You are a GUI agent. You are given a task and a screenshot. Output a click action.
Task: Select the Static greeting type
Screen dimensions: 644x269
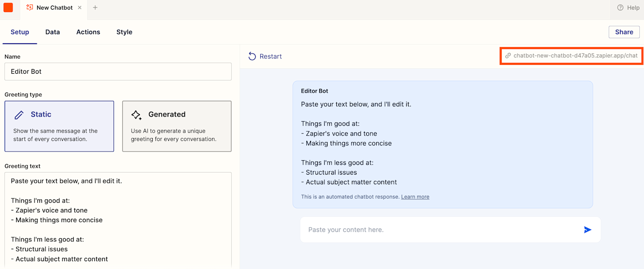click(x=59, y=126)
